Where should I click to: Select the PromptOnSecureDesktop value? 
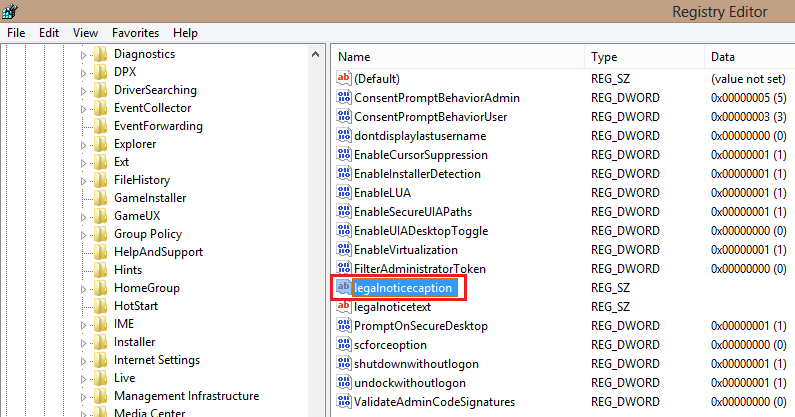click(420, 326)
